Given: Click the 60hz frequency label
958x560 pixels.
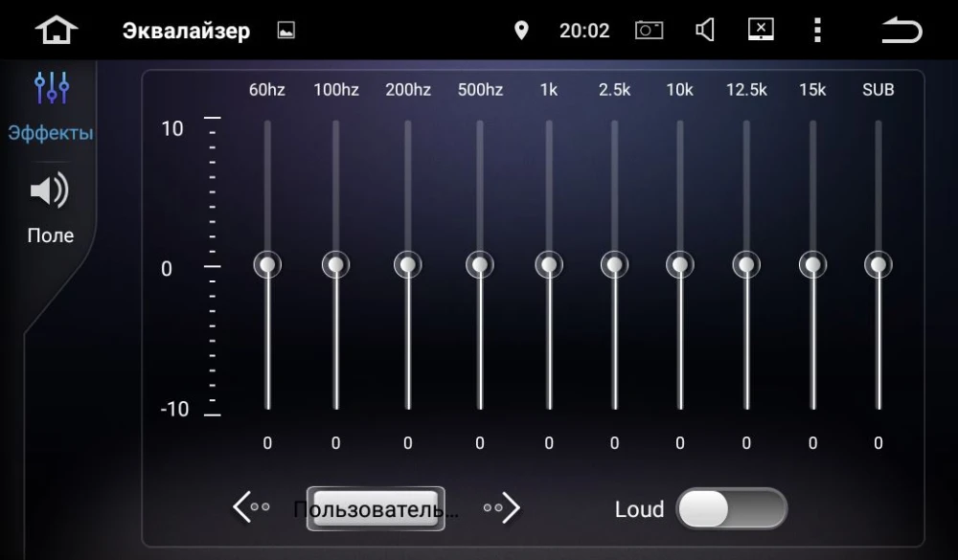Looking at the screenshot, I should coord(267,90).
